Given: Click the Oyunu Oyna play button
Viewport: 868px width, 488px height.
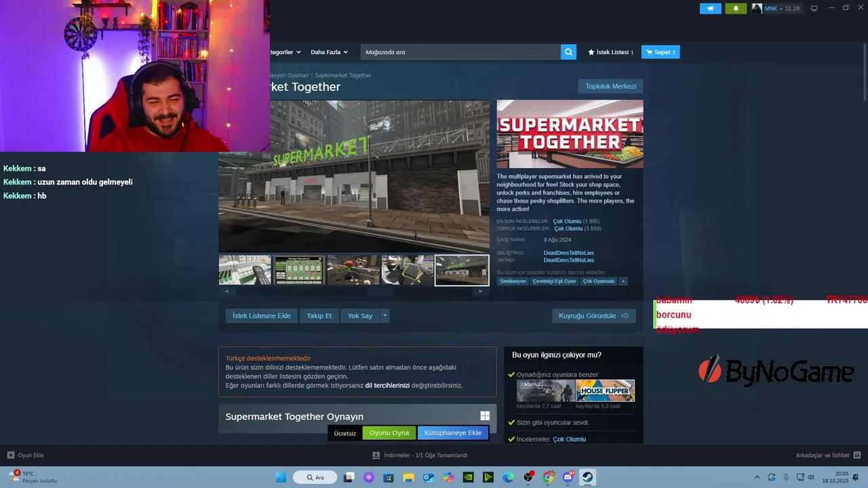Looking at the screenshot, I should click(x=389, y=433).
